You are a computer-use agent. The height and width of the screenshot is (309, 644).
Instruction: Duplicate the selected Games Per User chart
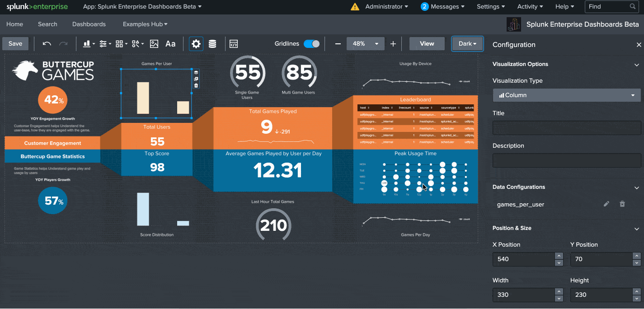coord(196,79)
